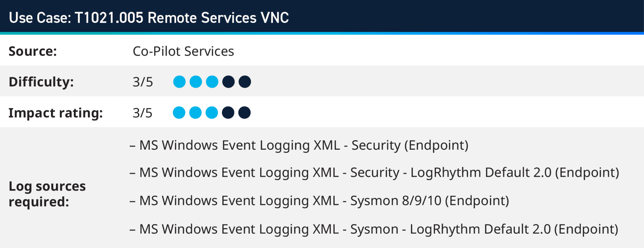Click the Source label
The image size is (644, 248).
33,51
